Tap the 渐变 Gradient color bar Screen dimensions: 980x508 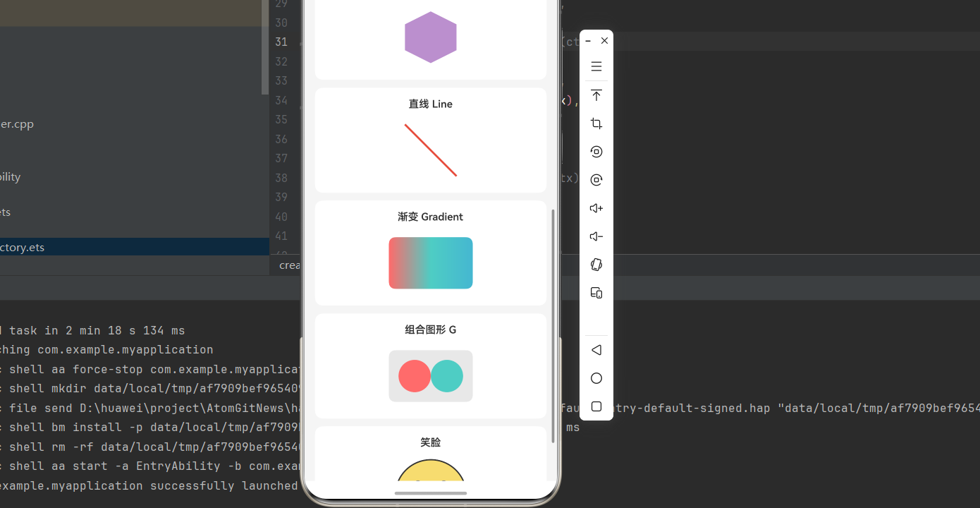coord(430,262)
